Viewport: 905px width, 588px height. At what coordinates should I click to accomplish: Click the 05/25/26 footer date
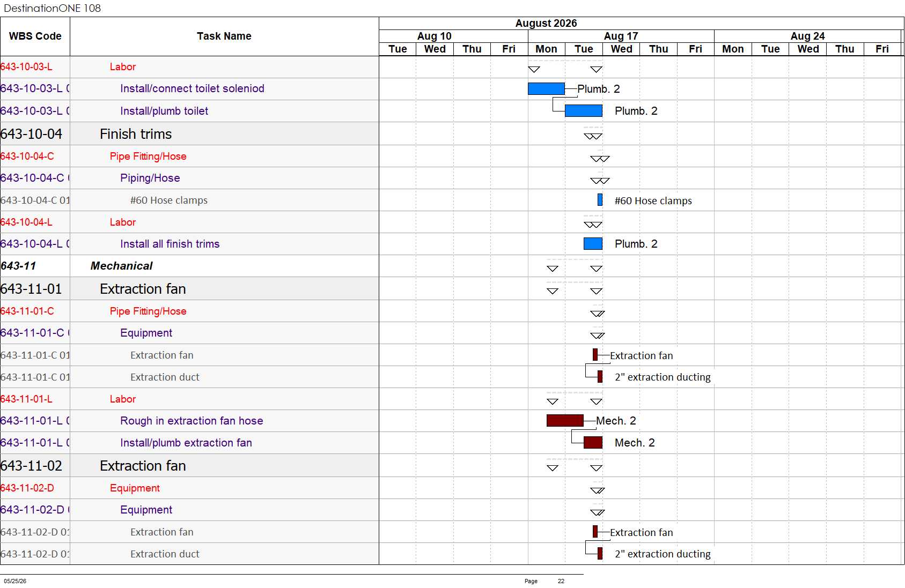click(x=15, y=581)
